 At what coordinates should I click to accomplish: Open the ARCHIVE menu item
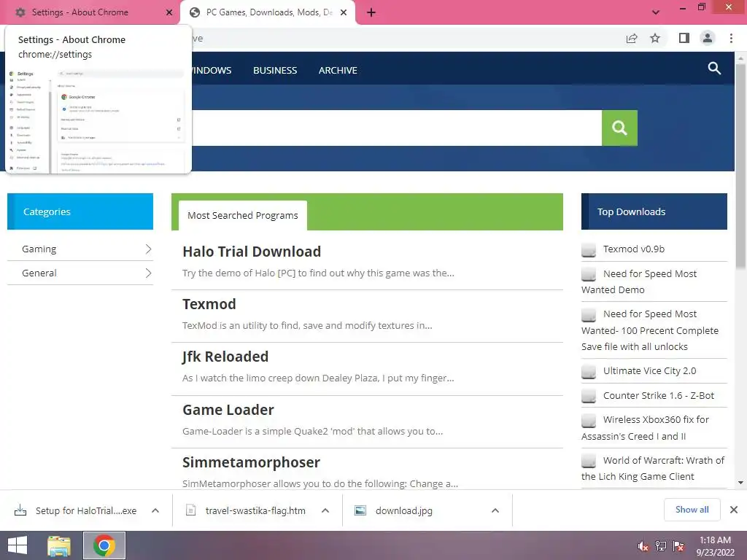pyautogui.click(x=338, y=71)
